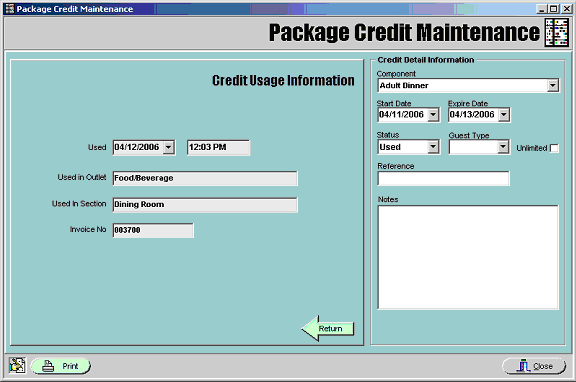Click the Reference input field
Image resolution: width=576 pixels, height=382 pixels.
tap(443, 179)
